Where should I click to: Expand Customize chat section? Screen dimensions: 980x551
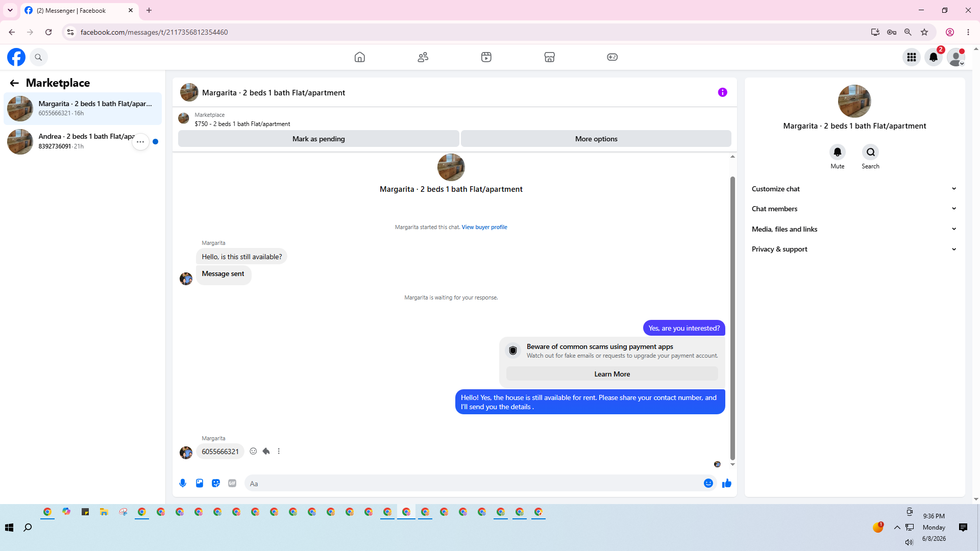click(x=854, y=189)
